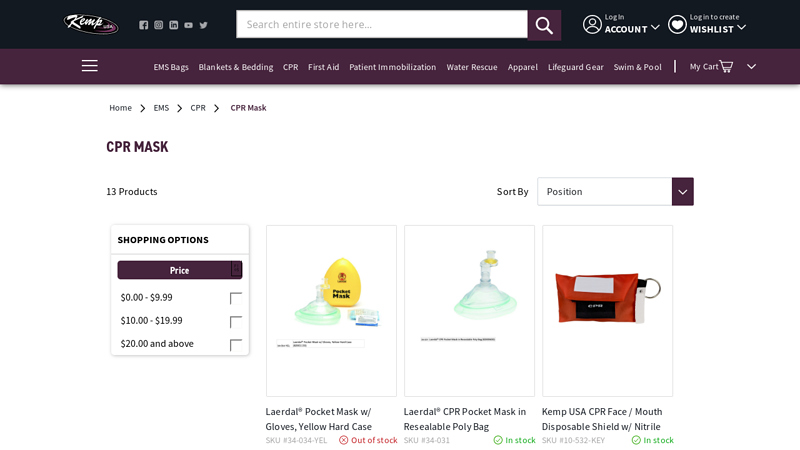Open the Instagram social icon
Viewport: 800px width, 450px height.
[x=159, y=25]
